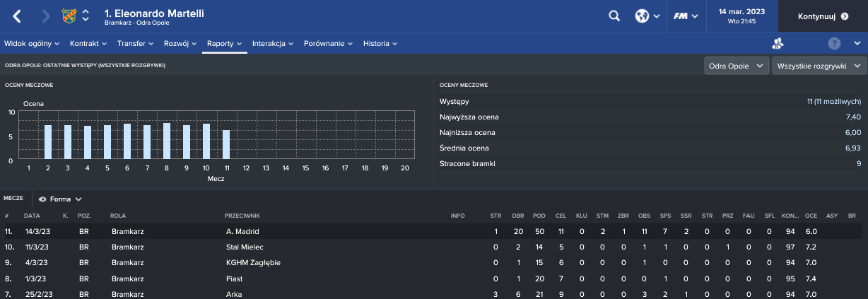Click the forward navigation arrow
This screenshot has height=299, width=868.
tap(46, 16)
